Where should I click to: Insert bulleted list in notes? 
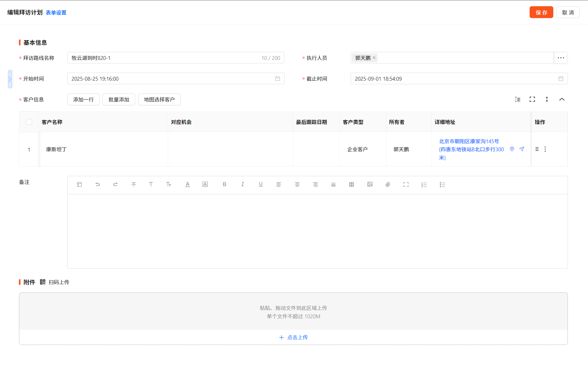coord(442,184)
